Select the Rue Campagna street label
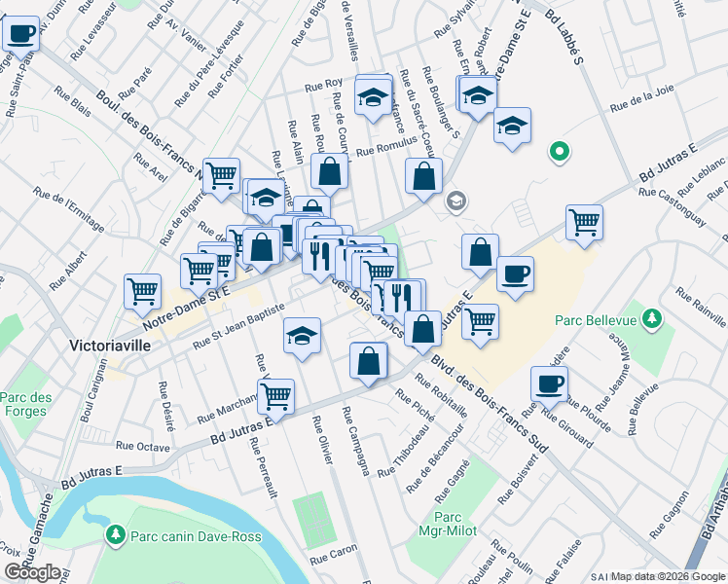The width and height of the screenshot is (728, 584). click(355, 442)
